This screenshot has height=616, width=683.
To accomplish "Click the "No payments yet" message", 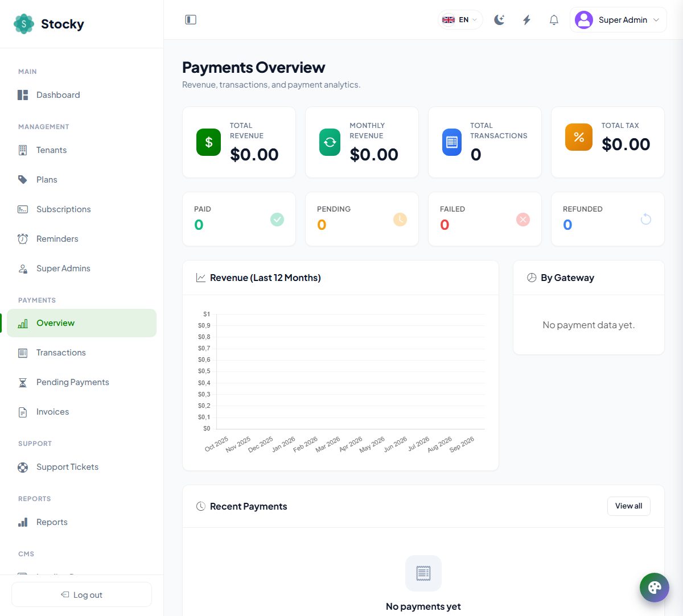I will click(423, 606).
